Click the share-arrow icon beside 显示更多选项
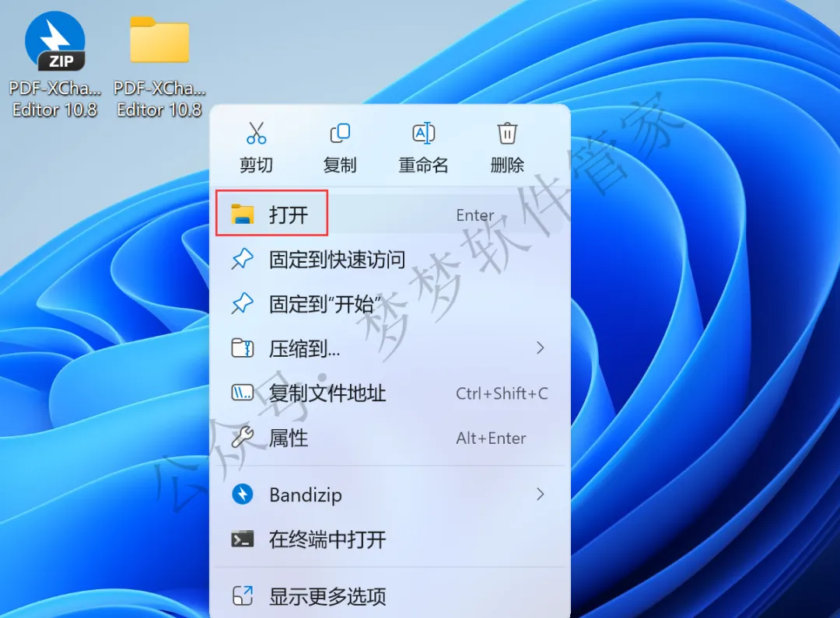840x618 pixels. click(242, 595)
